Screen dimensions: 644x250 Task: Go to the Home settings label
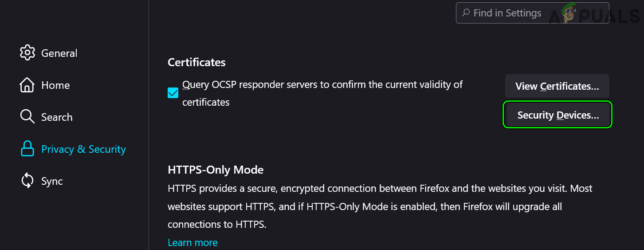pos(55,85)
